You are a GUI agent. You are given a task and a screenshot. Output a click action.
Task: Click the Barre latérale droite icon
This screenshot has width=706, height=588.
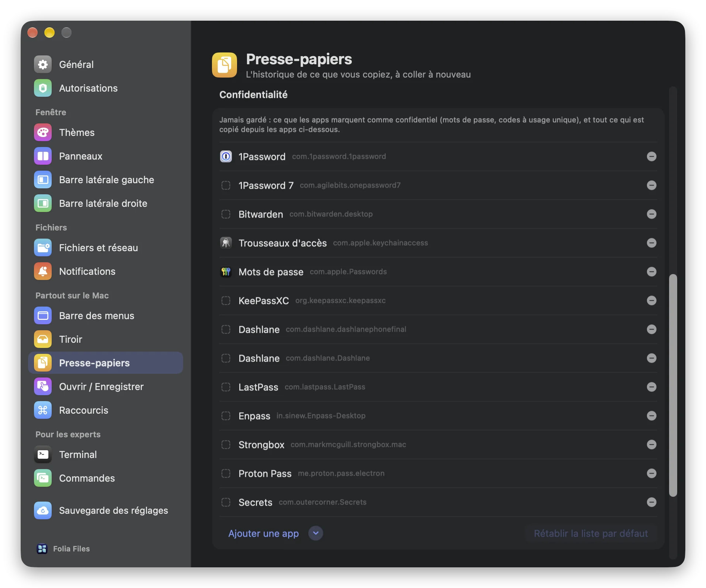43,204
